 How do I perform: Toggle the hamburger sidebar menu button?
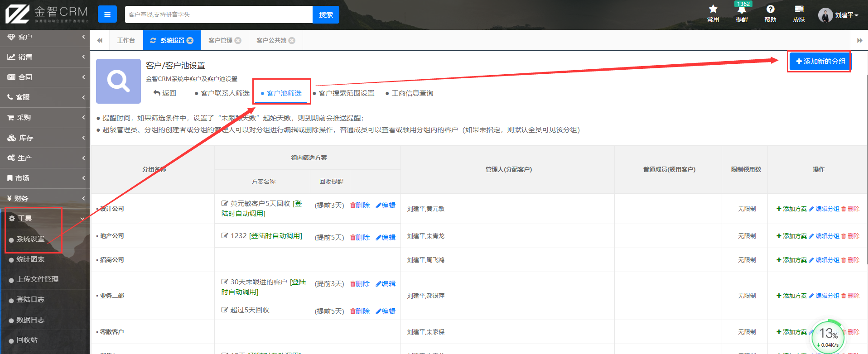pyautogui.click(x=107, y=14)
